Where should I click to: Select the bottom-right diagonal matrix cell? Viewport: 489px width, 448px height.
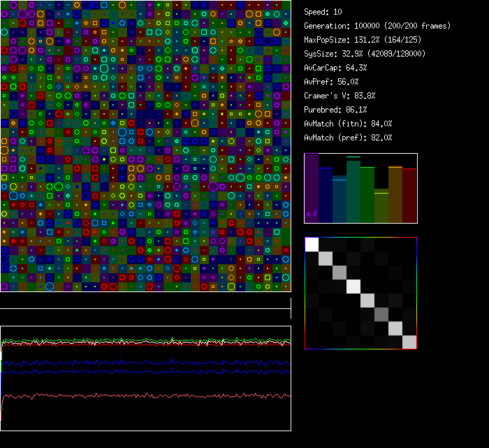tap(409, 342)
